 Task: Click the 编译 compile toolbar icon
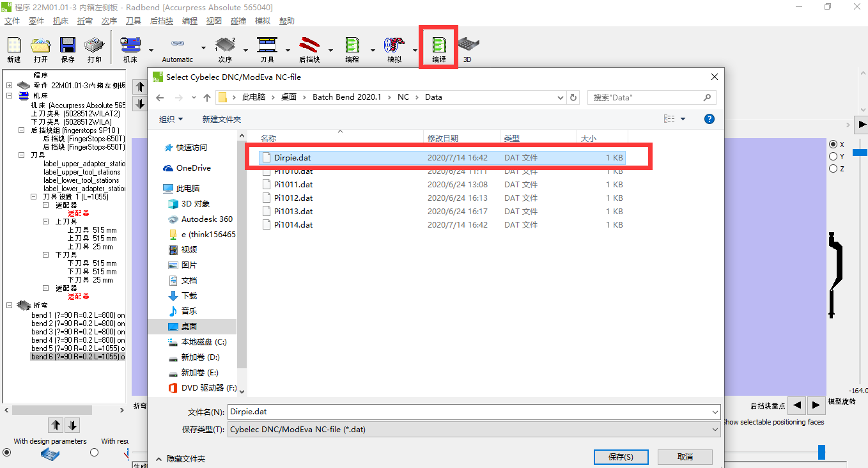[x=438, y=45]
